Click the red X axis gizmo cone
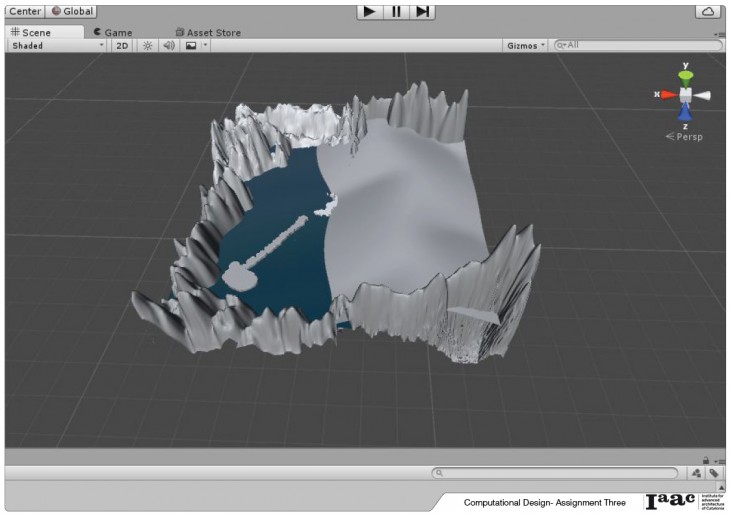The height and width of the screenshot is (516, 730). [668, 95]
